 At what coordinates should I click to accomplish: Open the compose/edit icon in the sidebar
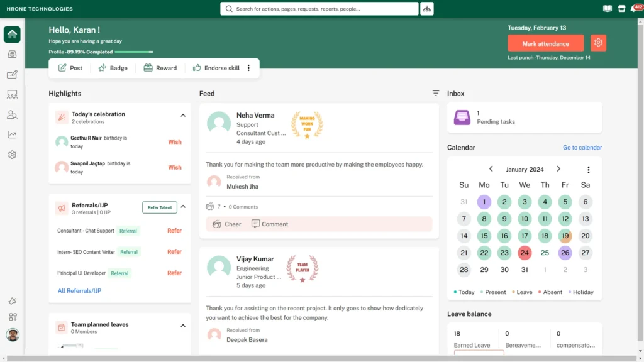(12, 74)
